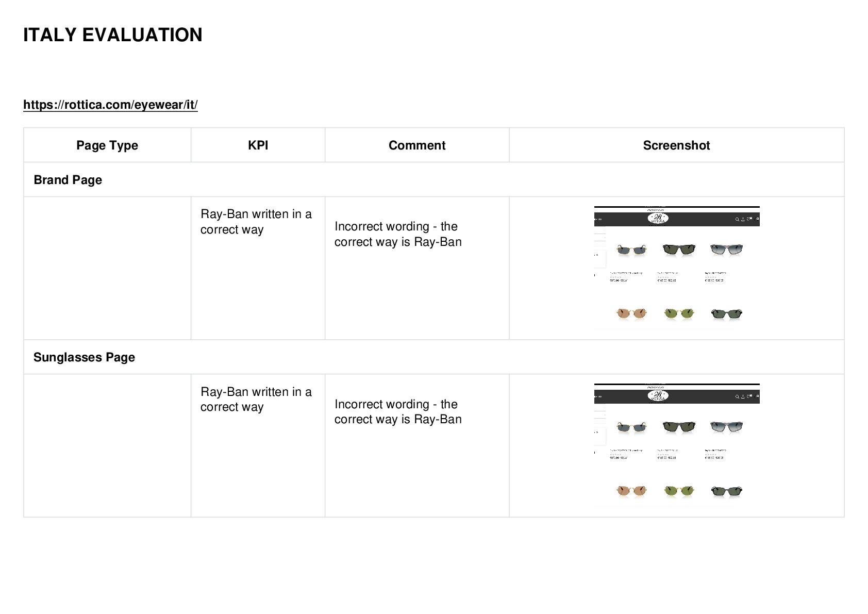Click the Sunglasses Page section row
This screenshot has height=614, width=868.
click(433, 357)
